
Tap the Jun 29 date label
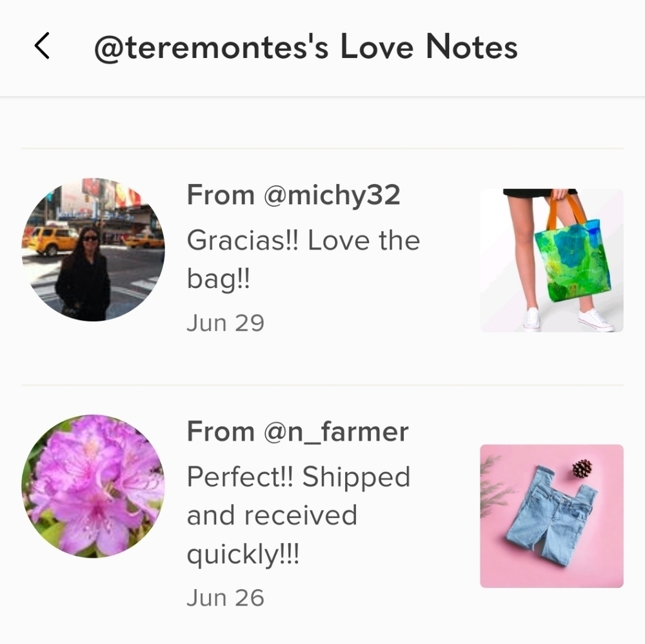click(225, 323)
